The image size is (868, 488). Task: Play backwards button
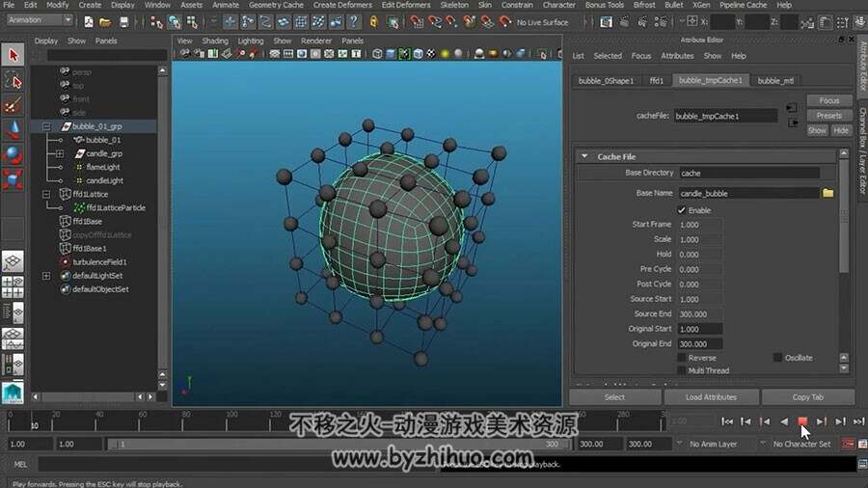point(784,421)
